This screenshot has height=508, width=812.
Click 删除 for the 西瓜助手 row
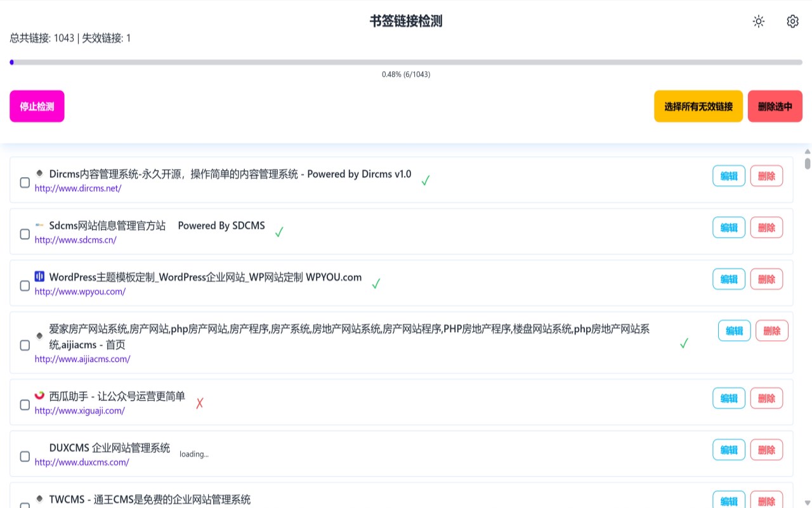(x=766, y=398)
